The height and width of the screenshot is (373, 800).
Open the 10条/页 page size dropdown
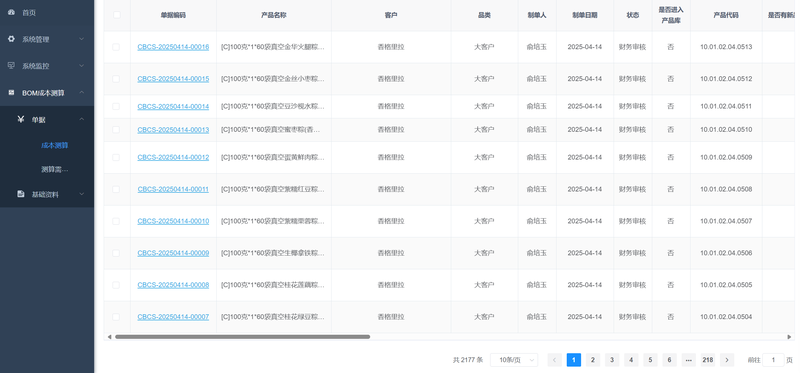tap(514, 360)
